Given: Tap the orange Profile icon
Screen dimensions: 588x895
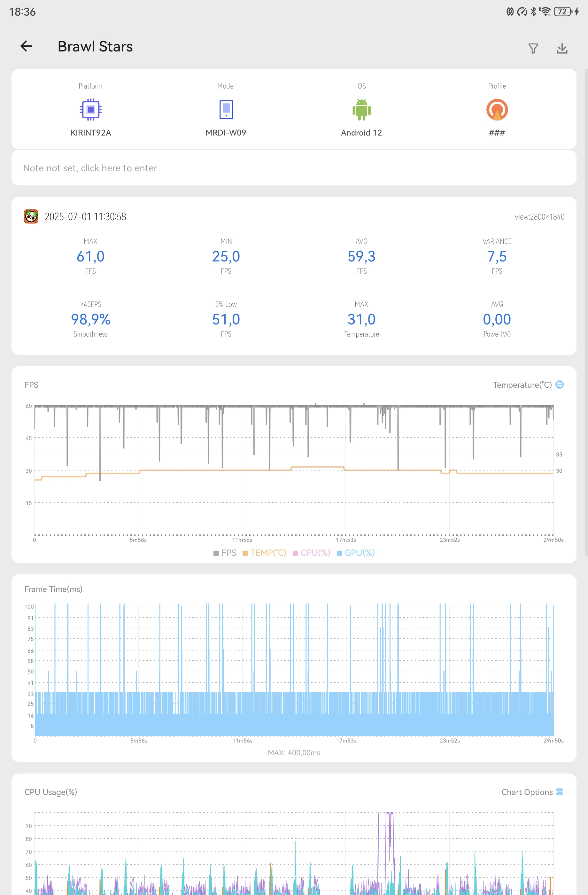Looking at the screenshot, I should 497,109.
